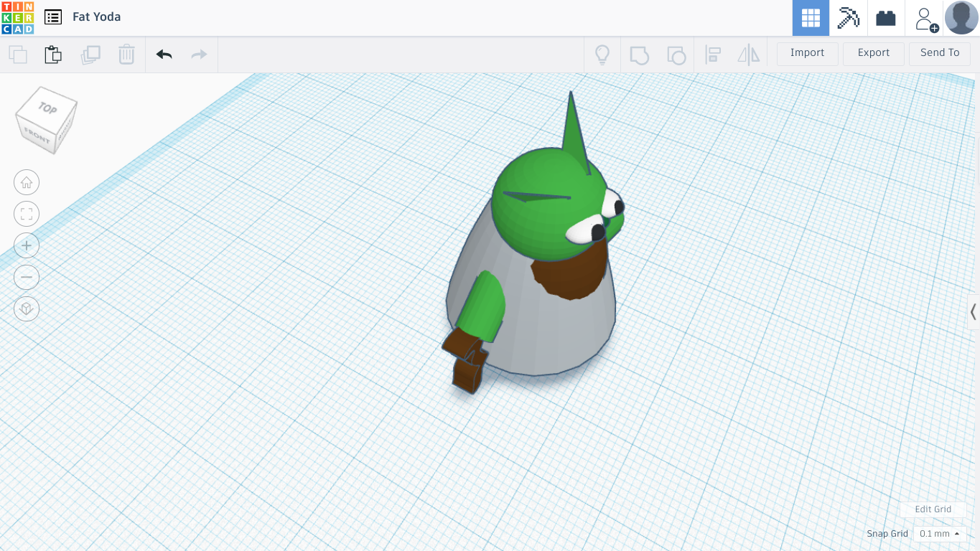The image size is (980, 551).
Task: Open the user profile avatar
Action: coord(961,18)
